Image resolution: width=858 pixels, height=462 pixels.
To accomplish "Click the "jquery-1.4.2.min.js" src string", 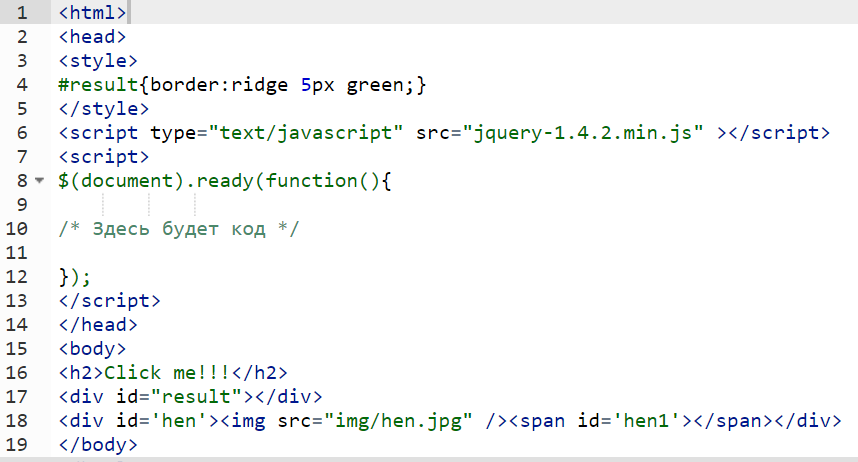I will [x=584, y=133].
